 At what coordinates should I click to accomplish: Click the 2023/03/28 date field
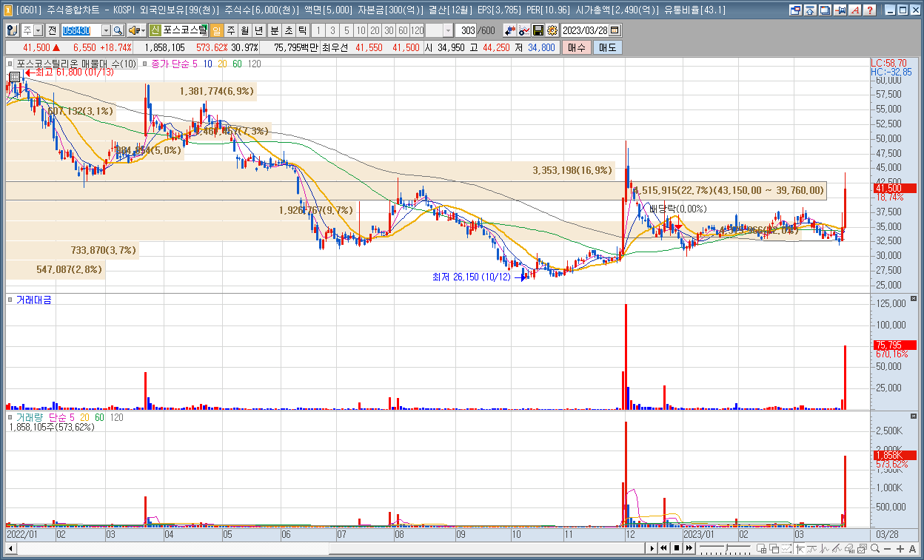coord(585,30)
